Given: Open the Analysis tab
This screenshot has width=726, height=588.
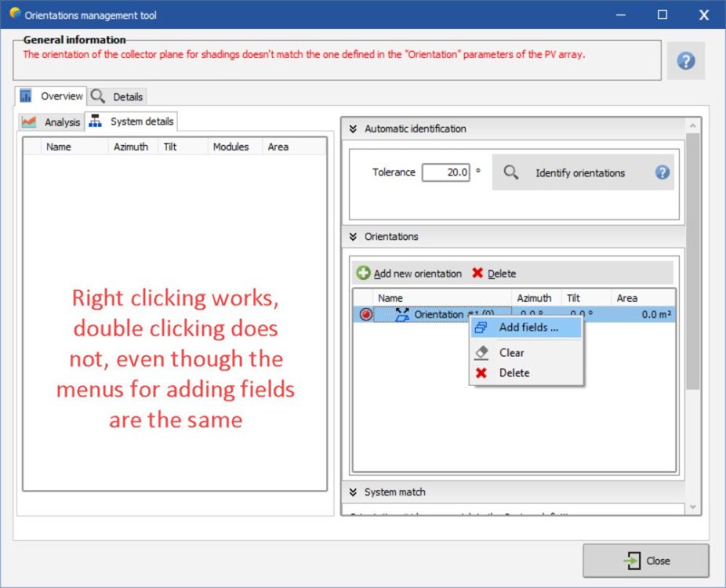Looking at the screenshot, I should [52, 122].
